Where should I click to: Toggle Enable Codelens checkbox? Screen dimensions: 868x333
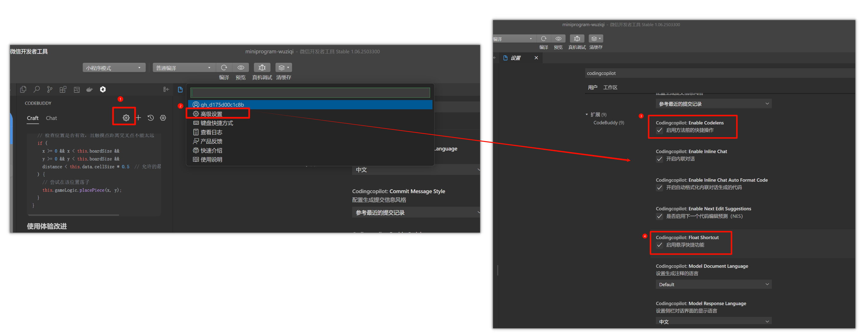659,130
